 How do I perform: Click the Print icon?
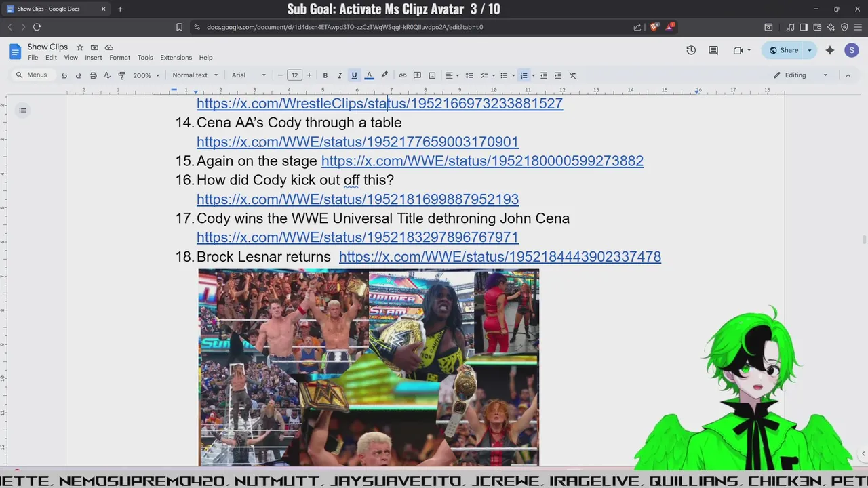pos(93,75)
